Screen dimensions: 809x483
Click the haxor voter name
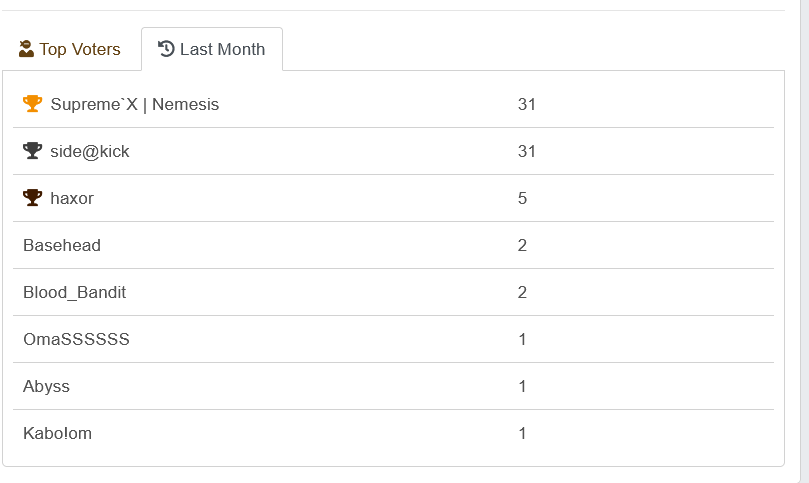click(x=72, y=198)
